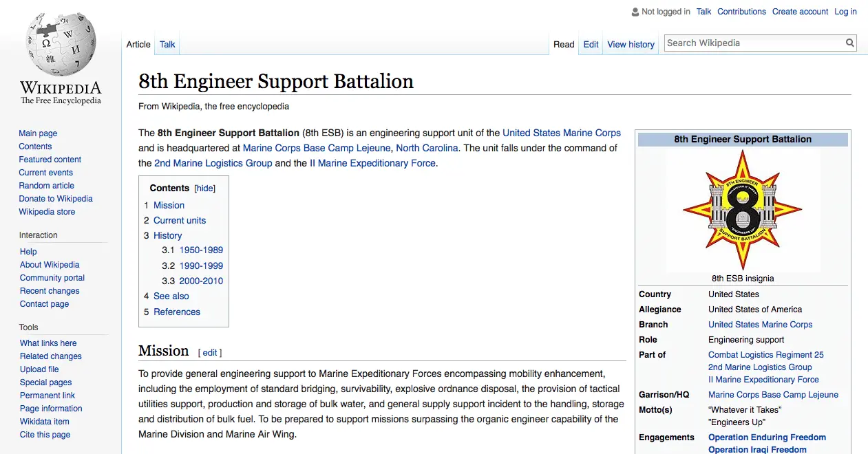Open the 8th ESB insignia image
The height and width of the screenshot is (454, 868).
pyautogui.click(x=742, y=210)
